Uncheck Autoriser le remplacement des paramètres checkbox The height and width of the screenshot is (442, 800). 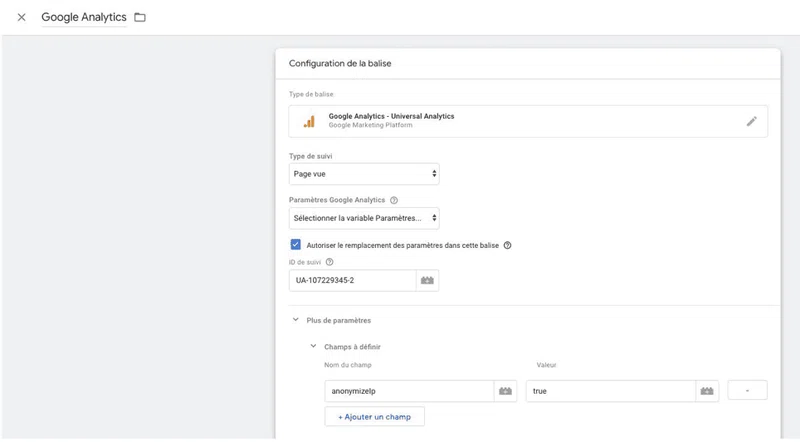coord(296,244)
